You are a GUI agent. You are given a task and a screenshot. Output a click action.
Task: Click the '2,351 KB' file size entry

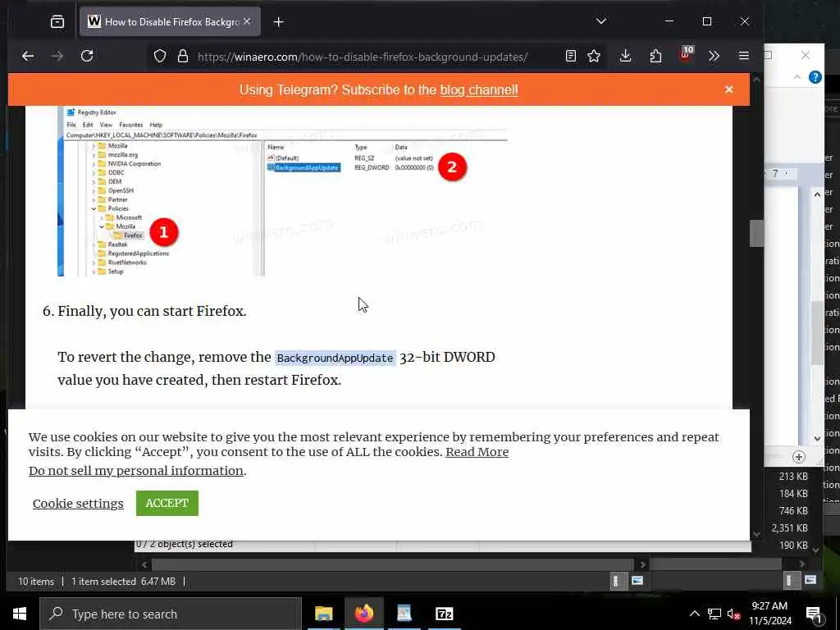click(x=790, y=527)
